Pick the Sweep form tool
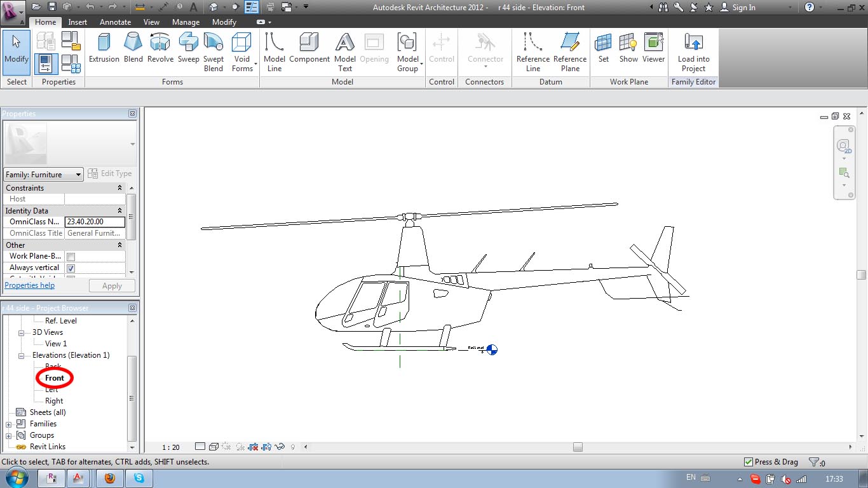 point(188,49)
